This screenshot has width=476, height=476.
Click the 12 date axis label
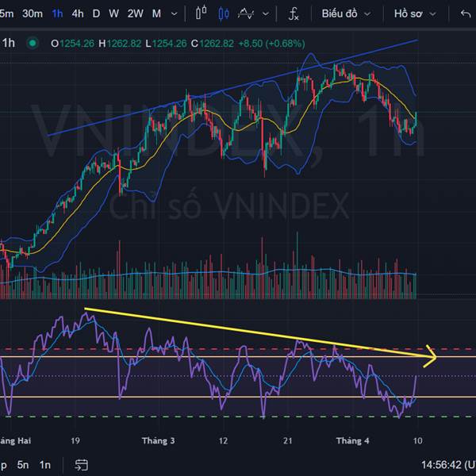pyautogui.click(x=223, y=441)
